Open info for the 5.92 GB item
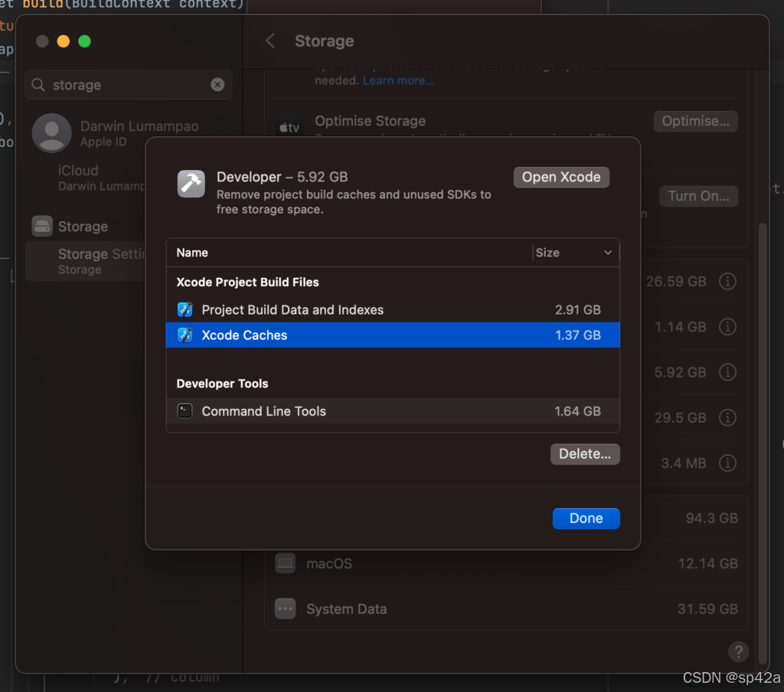The image size is (784, 692). point(727,372)
